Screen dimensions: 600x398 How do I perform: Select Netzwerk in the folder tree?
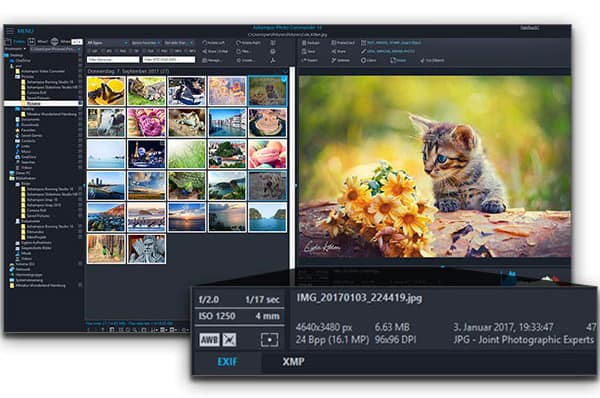tap(23, 269)
